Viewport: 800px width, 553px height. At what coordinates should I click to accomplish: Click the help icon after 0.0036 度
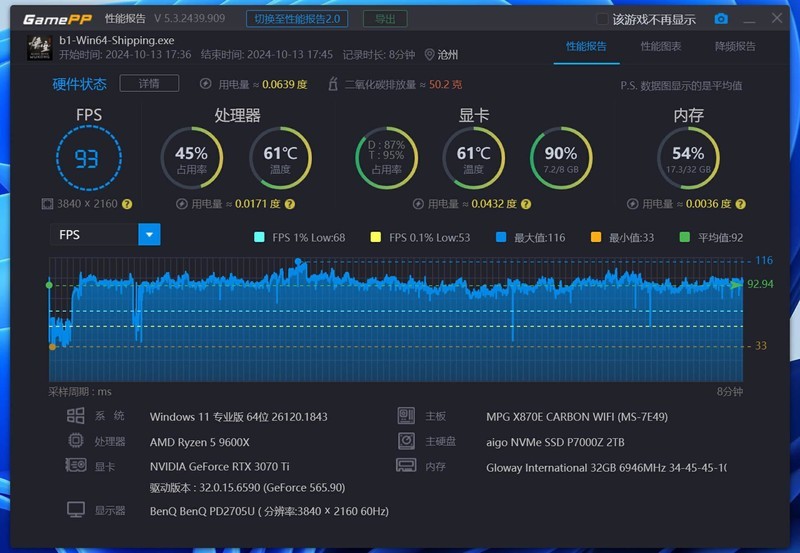click(741, 204)
